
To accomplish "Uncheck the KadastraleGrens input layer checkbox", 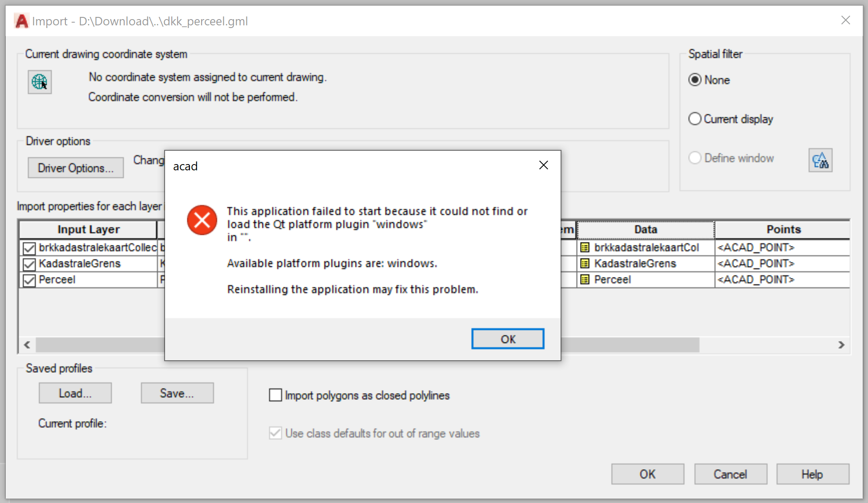I will [x=29, y=264].
